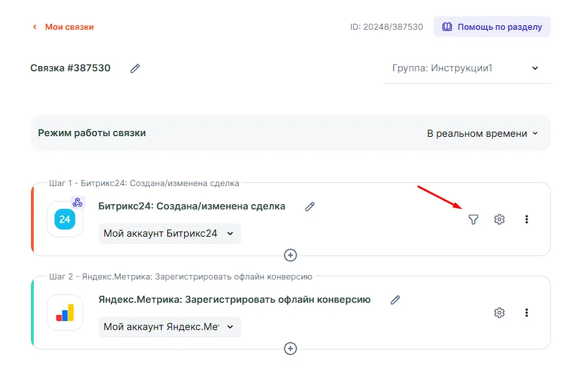Open Мой аккаунт Яндекс.Метрика account dropdown
Viewport: 588px width, 380px height.
coord(169,327)
